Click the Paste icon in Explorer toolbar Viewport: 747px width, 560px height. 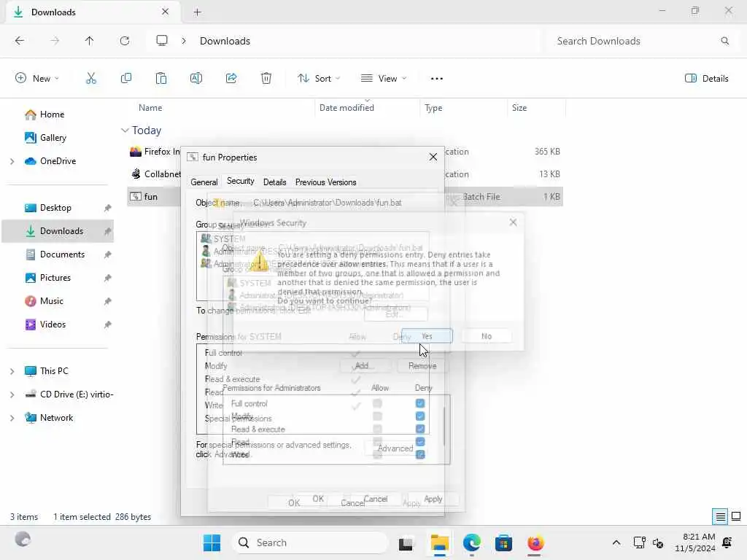click(x=161, y=79)
